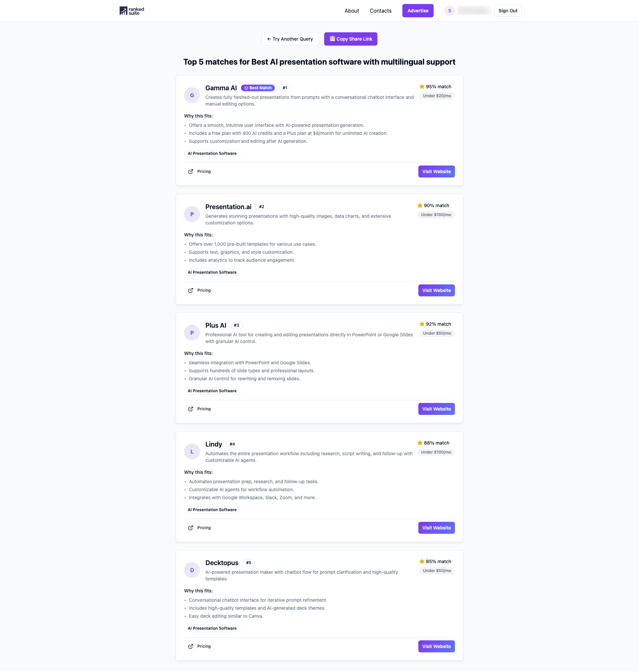Click the Ranked Suite logo

tap(131, 11)
